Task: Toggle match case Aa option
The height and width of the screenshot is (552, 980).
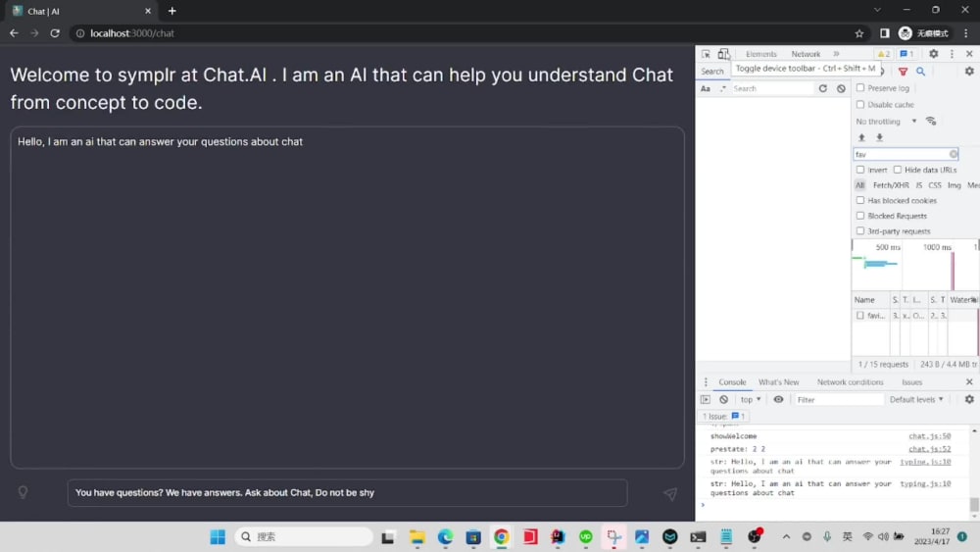Action: 705,89
